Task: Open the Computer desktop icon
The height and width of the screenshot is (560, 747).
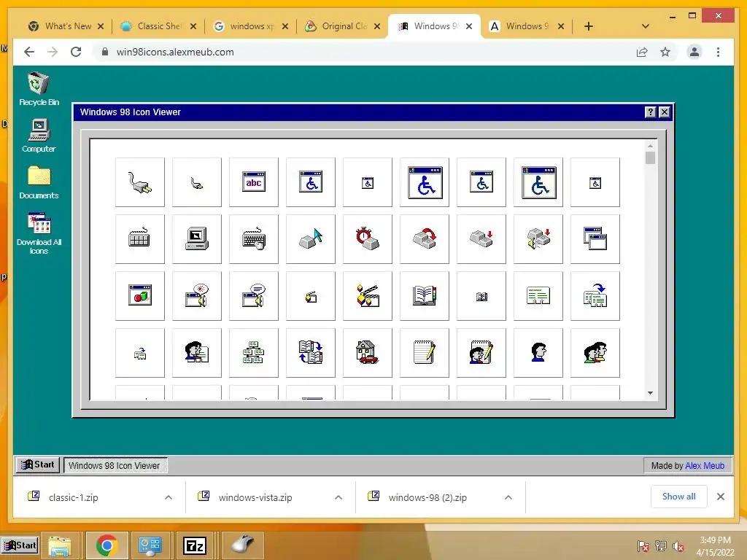Action: coord(39,136)
